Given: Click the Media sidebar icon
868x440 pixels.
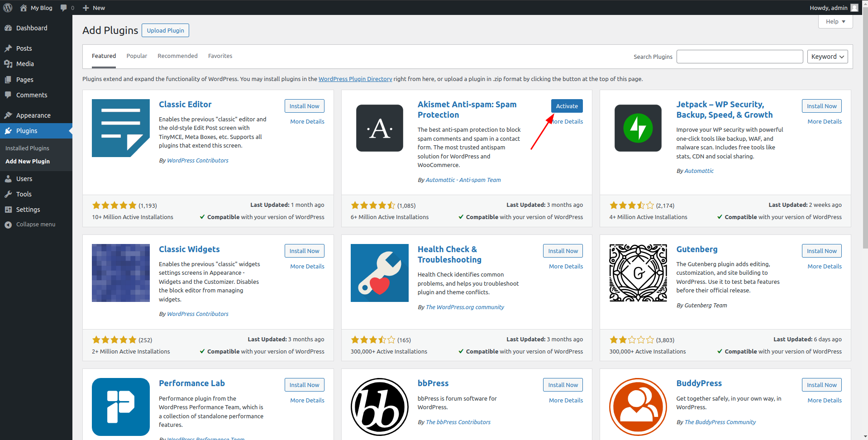Looking at the screenshot, I should pyautogui.click(x=8, y=64).
